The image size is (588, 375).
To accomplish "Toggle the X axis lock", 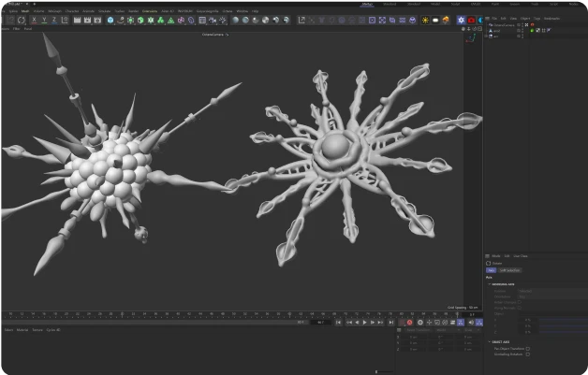I will click(34, 20).
